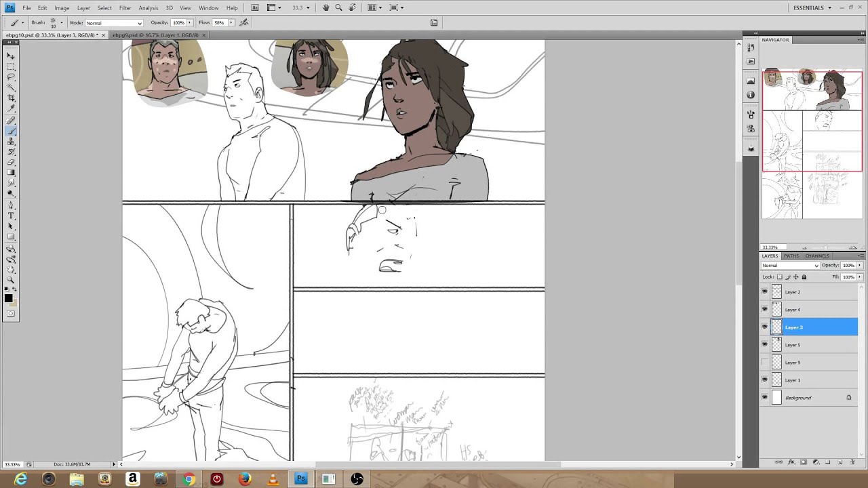The height and width of the screenshot is (488, 868).
Task: Switch to ebpg9.psd document tab
Action: pyautogui.click(x=156, y=35)
